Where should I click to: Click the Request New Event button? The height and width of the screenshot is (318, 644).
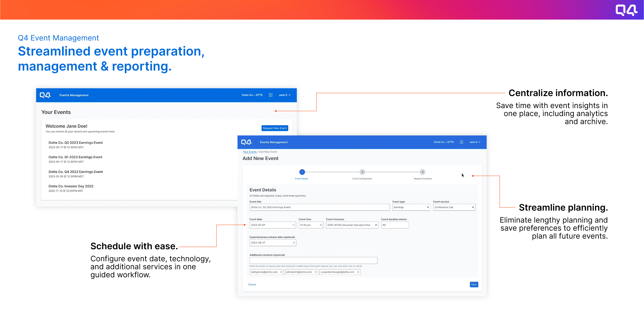[x=275, y=128]
